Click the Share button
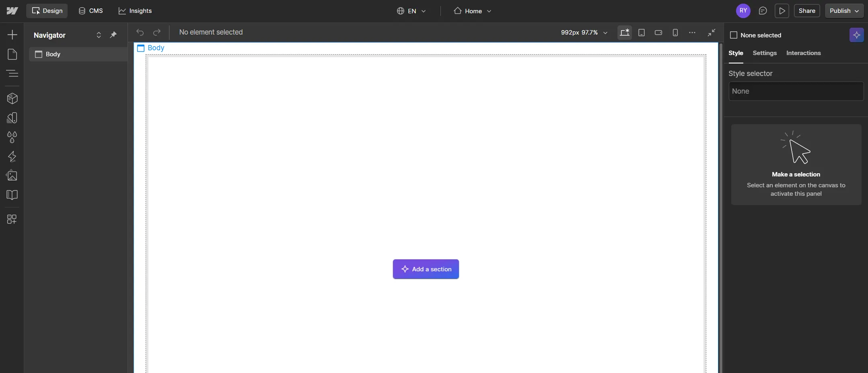 click(x=807, y=11)
